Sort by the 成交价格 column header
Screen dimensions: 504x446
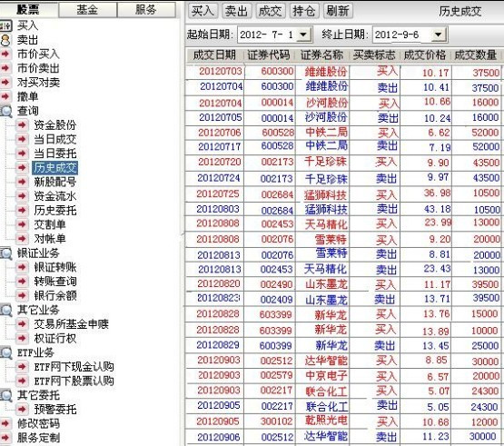click(x=425, y=55)
